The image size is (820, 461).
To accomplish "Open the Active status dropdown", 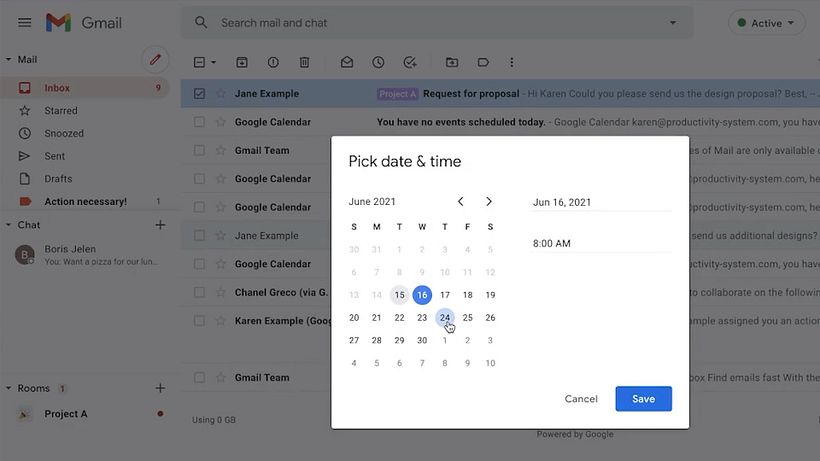I will click(x=767, y=23).
